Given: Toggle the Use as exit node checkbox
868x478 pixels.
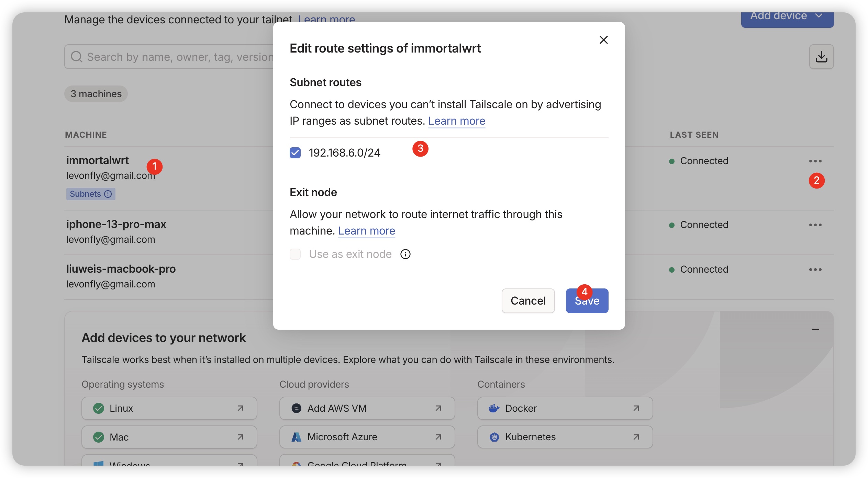Looking at the screenshot, I should [x=295, y=254].
